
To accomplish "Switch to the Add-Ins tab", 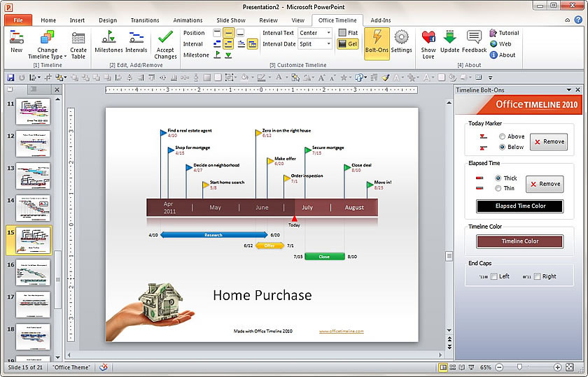I will click(381, 20).
